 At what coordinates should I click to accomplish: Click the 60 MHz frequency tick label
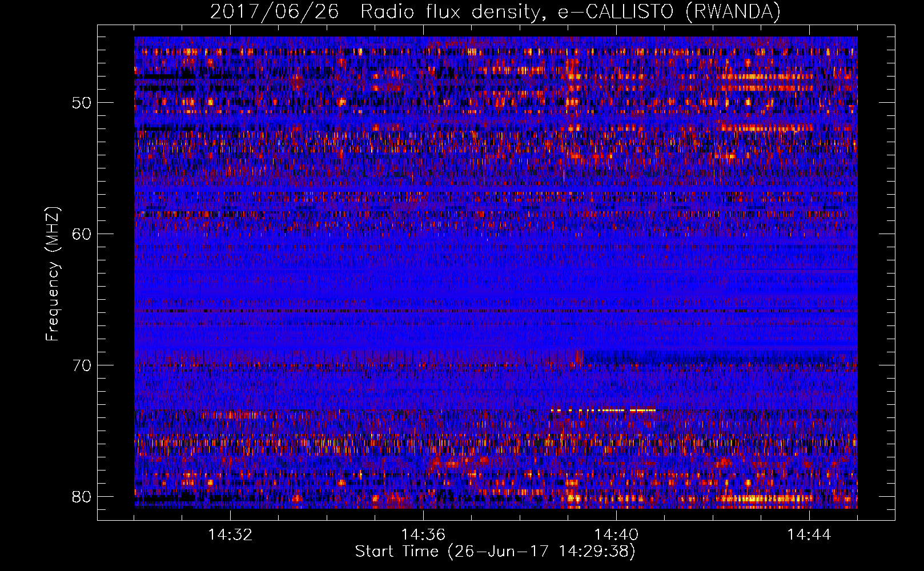click(82, 234)
